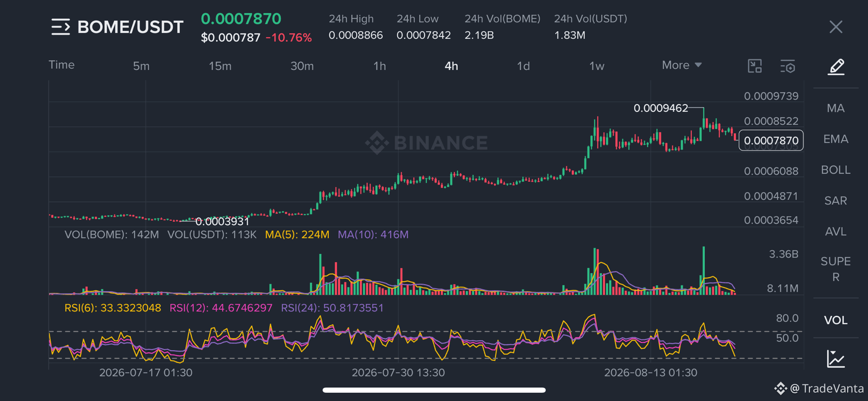Select the 30m timeframe
868x401 pixels.
(x=302, y=66)
